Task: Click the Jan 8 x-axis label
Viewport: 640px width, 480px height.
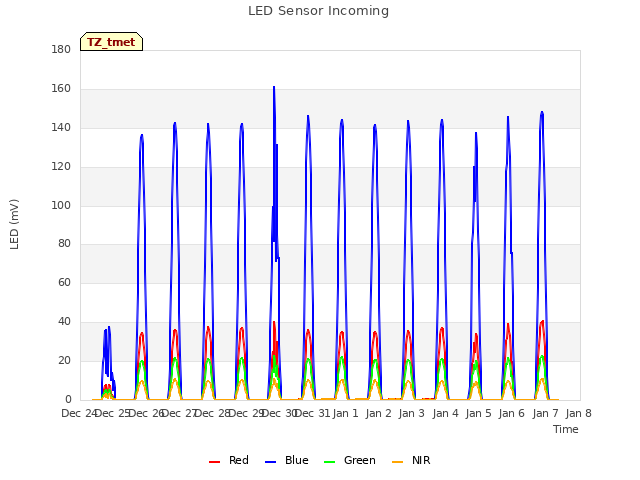Action: (578, 413)
